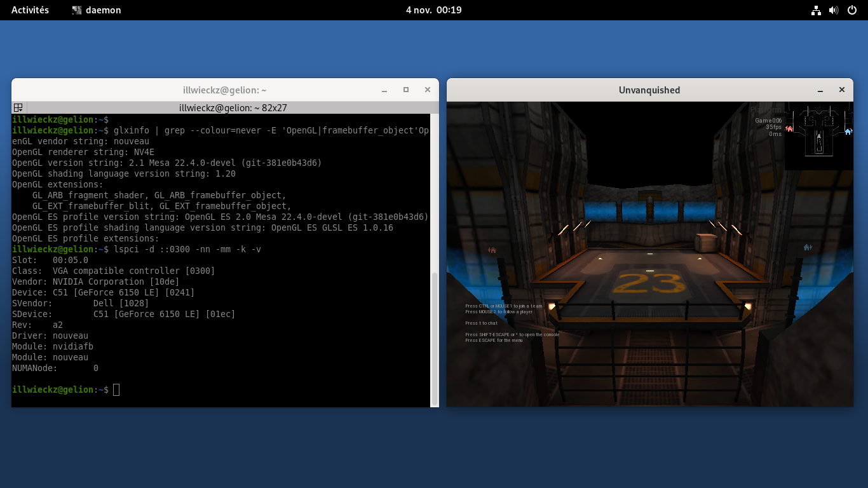The image size is (868, 488).
Task: Click the 'Press SHIFT-ESCAPE' console hint
Action: coord(512,335)
